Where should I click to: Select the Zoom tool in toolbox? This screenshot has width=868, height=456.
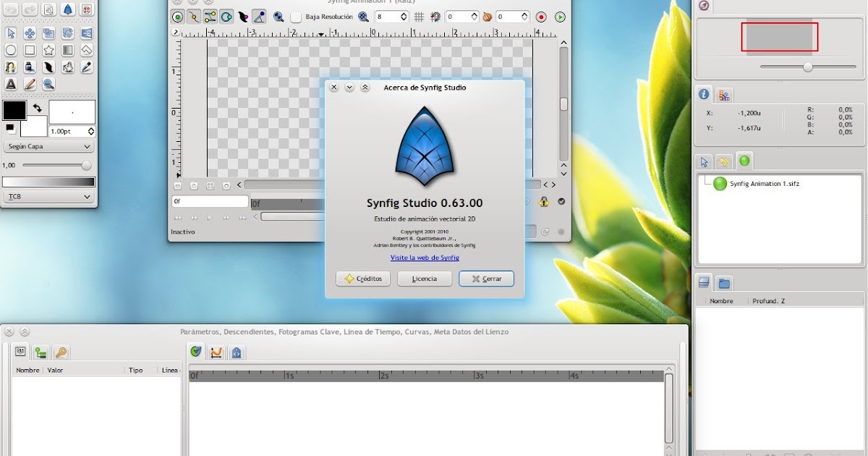coord(48,84)
